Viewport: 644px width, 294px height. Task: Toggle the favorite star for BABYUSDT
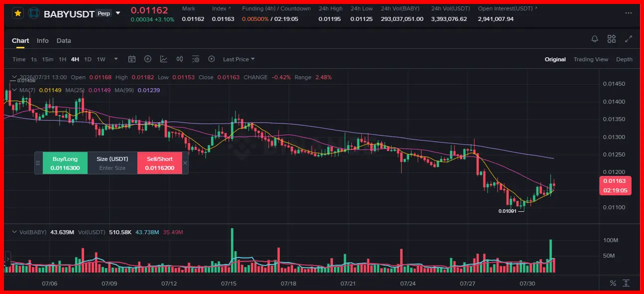click(18, 13)
